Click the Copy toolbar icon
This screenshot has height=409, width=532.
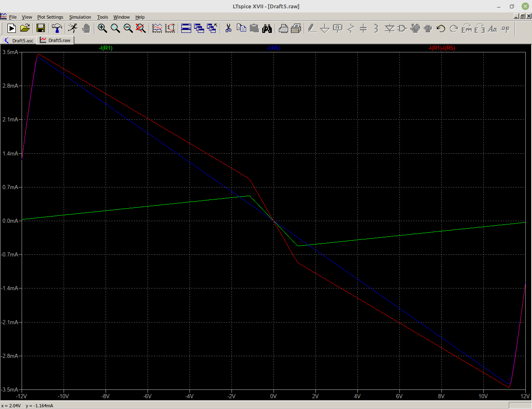[241, 28]
